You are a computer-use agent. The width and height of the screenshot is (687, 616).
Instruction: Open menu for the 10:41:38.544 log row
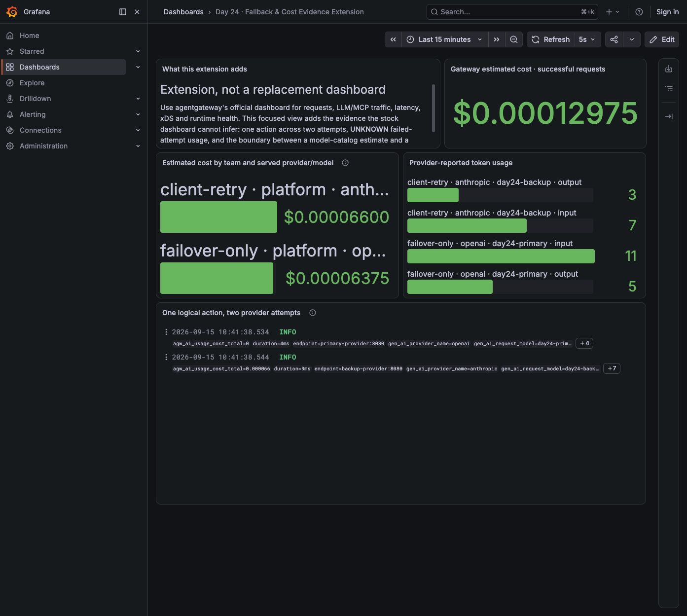(166, 357)
